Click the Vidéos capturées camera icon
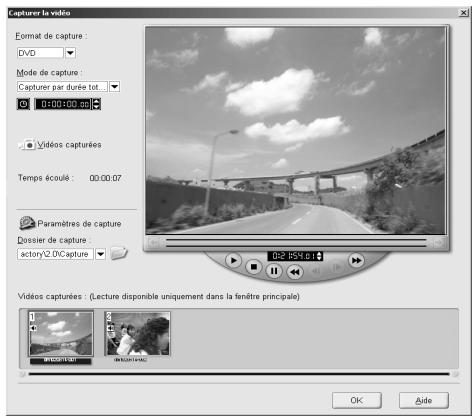Viewport: 473px width, 417px height. (x=27, y=145)
